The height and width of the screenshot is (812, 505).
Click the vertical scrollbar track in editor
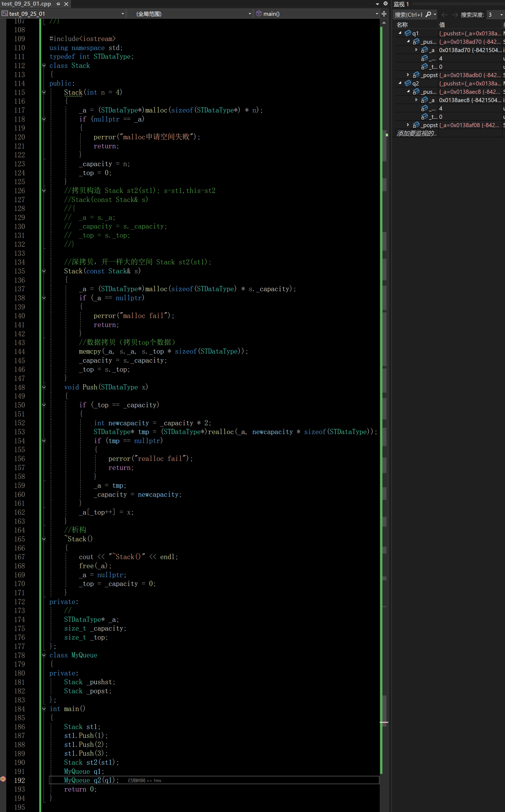pyautogui.click(x=384, y=414)
